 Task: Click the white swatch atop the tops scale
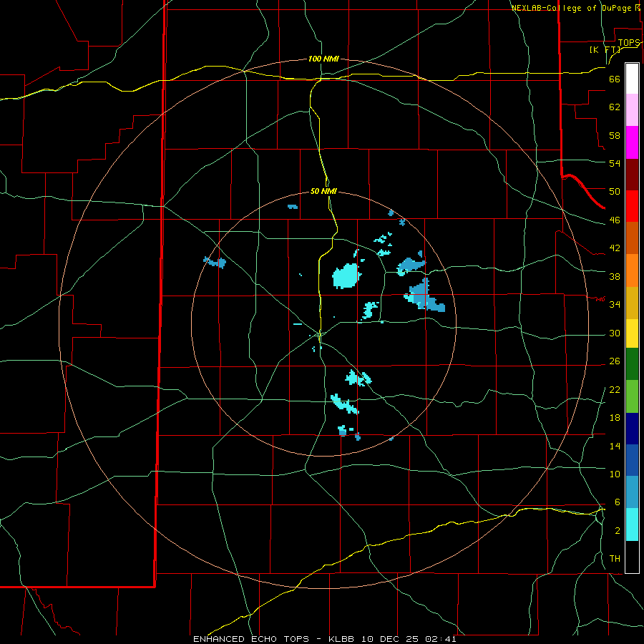pyautogui.click(x=632, y=79)
